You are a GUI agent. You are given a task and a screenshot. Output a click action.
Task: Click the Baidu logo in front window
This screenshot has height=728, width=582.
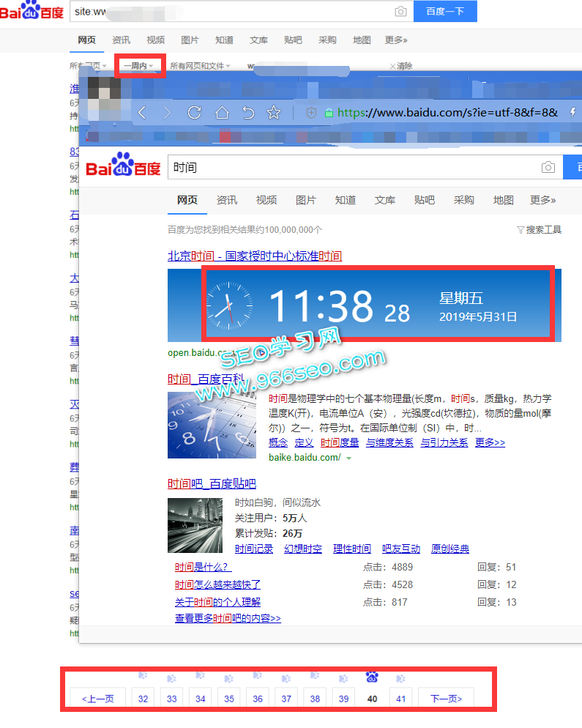point(124,166)
